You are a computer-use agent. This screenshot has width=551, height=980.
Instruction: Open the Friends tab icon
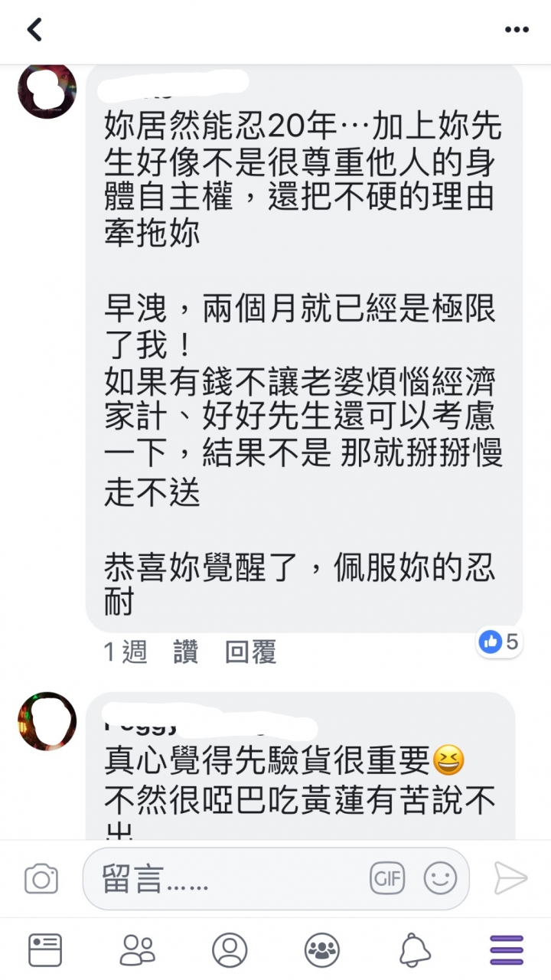[x=137, y=950]
